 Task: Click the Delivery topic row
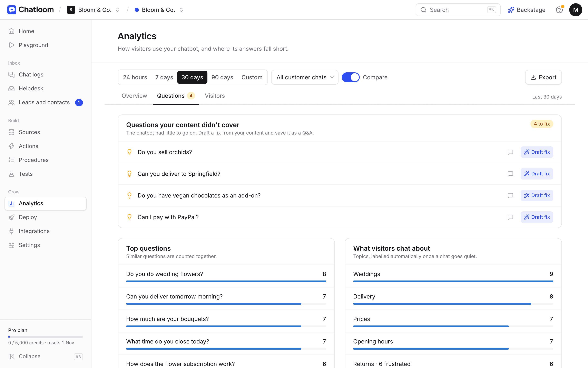coord(453,299)
